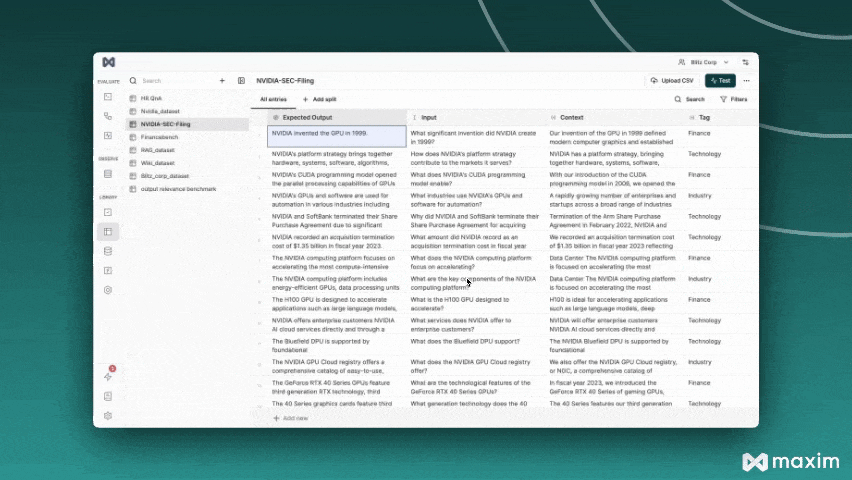This screenshot has width=852, height=480.
Task: Select cell 'NVIDIA recorded an acquisition termination cost'
Action: [336, 241]
